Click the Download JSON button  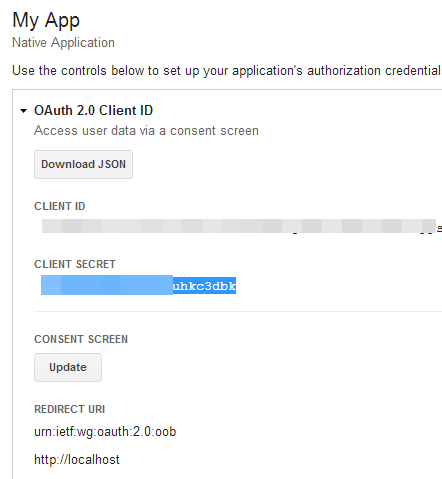coord(83,164)
